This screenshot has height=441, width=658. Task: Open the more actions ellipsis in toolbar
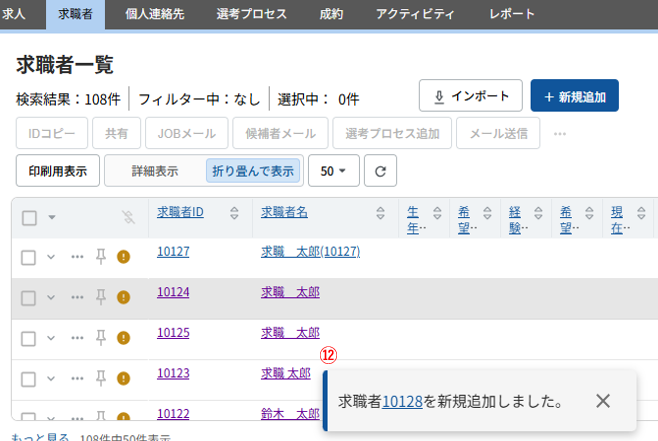click(560, 133)
